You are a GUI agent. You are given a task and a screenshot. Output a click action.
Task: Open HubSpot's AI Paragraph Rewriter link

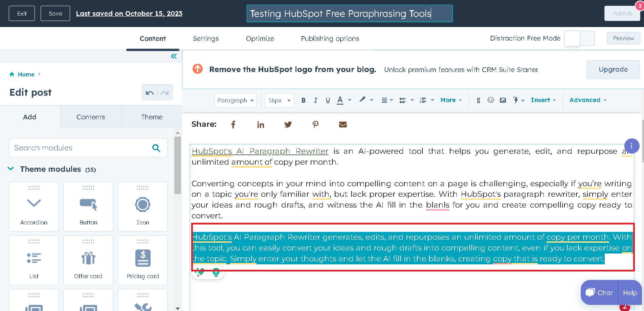click(260, 151)
